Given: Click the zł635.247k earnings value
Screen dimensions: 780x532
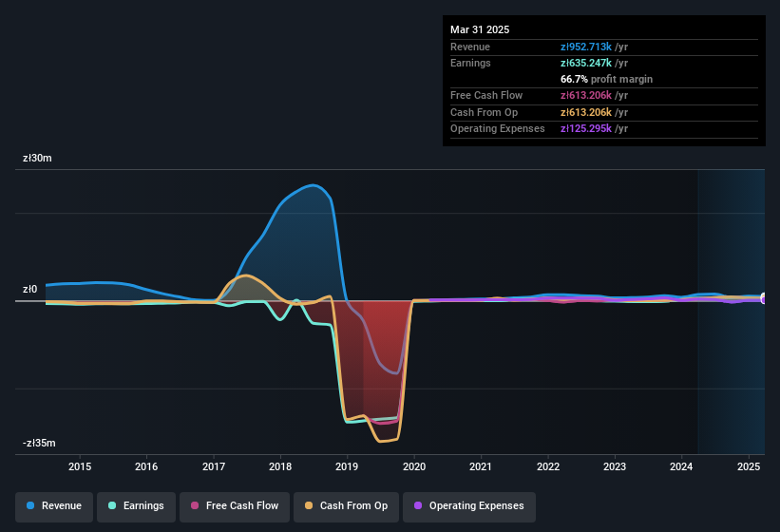Looking at the screenshot, I should point(586,63).
